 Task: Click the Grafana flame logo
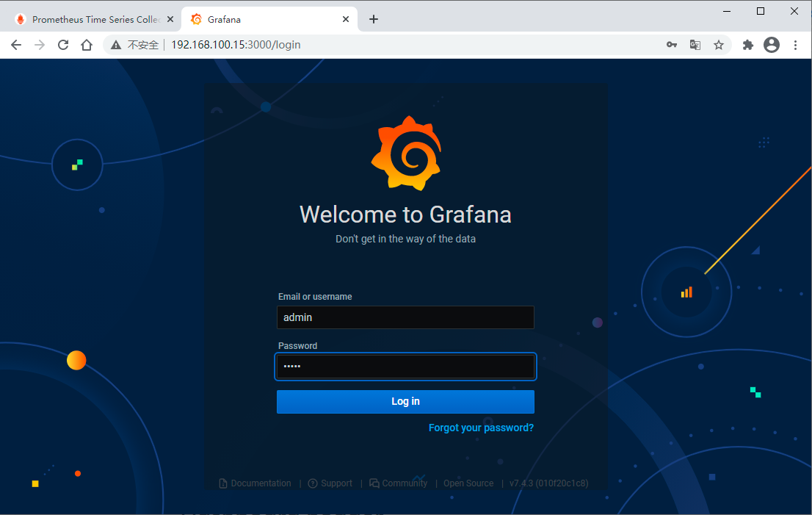tap(406, 153)
